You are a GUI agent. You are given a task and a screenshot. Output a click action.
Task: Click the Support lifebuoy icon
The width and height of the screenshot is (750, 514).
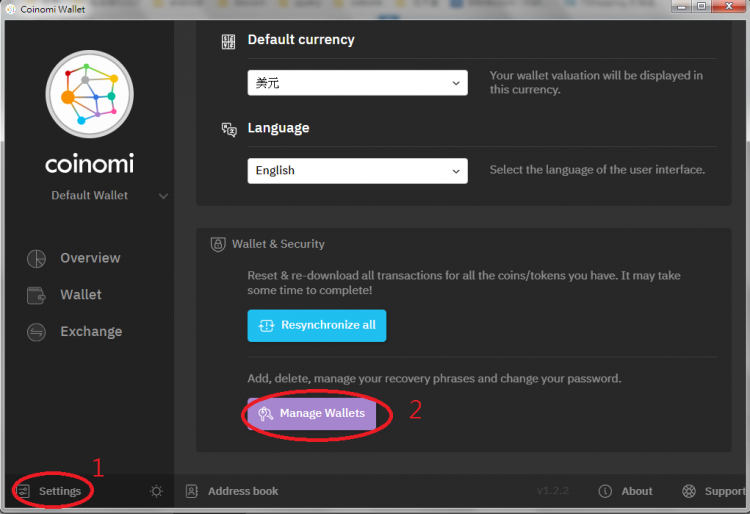(x=689, y=491)
